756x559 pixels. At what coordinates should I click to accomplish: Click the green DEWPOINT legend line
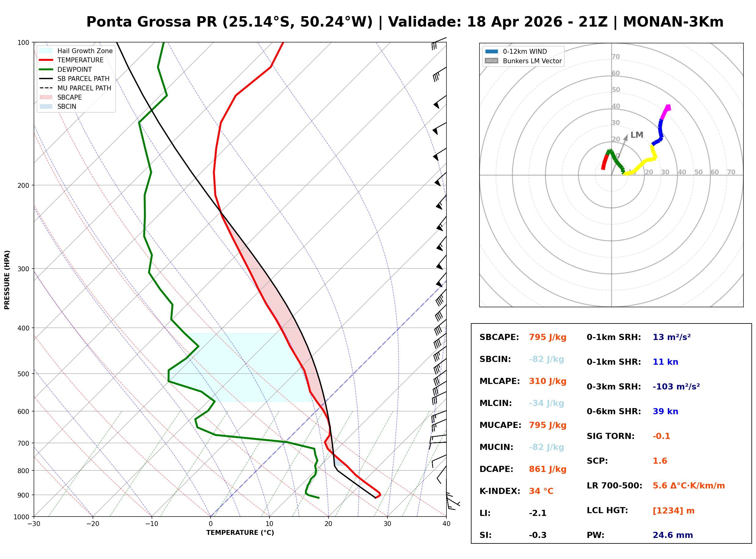tap(46, 69)
